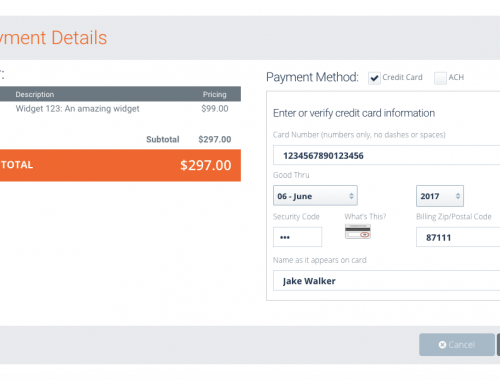This screenshot has width=500, height=380.
Task: Click the year dropdown arrows icon
Action: point(458,196)
